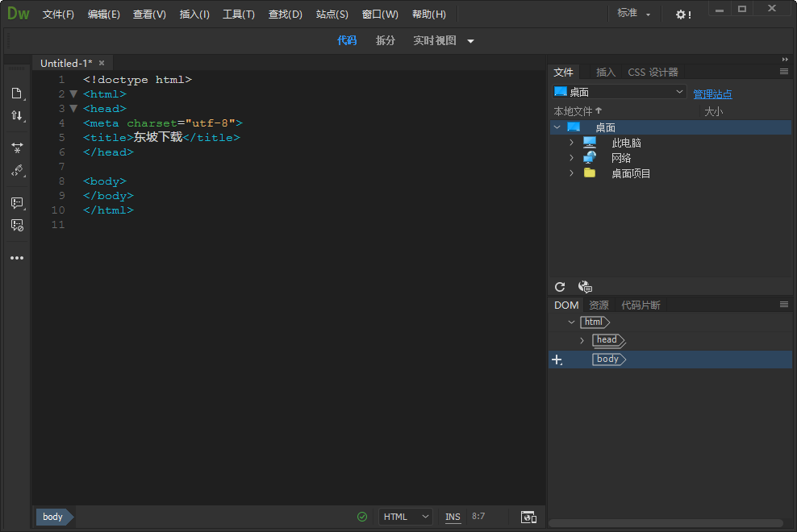Switch to the 资源 panel tab

[599, 305]
